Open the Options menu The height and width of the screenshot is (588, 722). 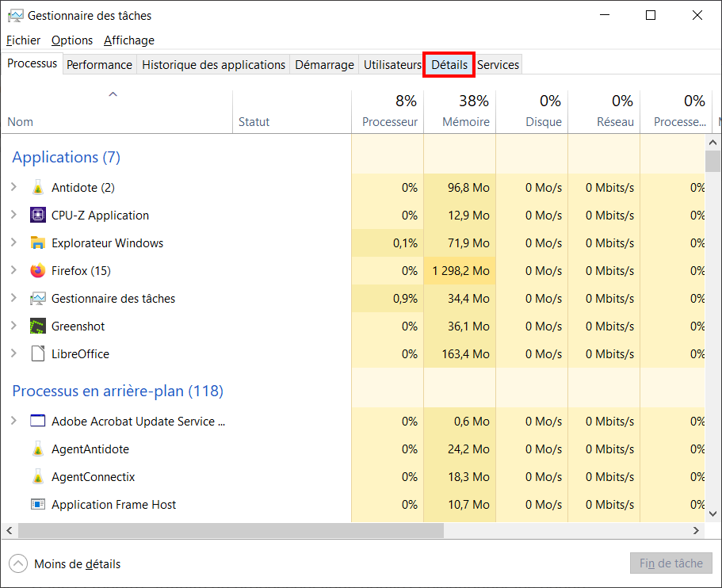click(x=72, y=40)
